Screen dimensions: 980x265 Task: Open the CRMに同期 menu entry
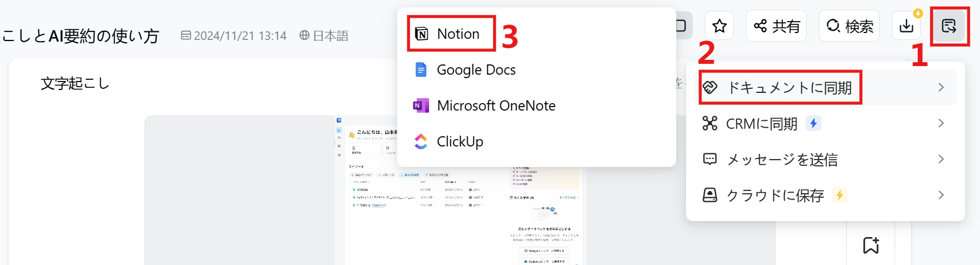pos(825,124)
